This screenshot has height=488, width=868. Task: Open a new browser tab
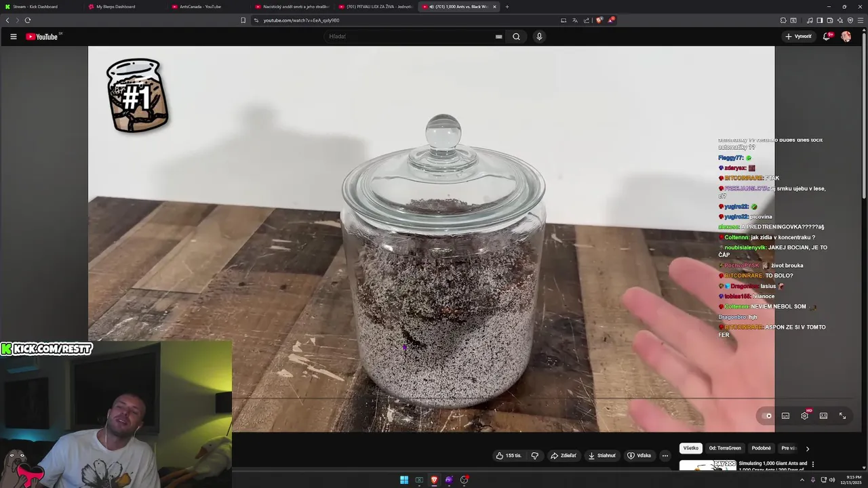coord(507,7)
